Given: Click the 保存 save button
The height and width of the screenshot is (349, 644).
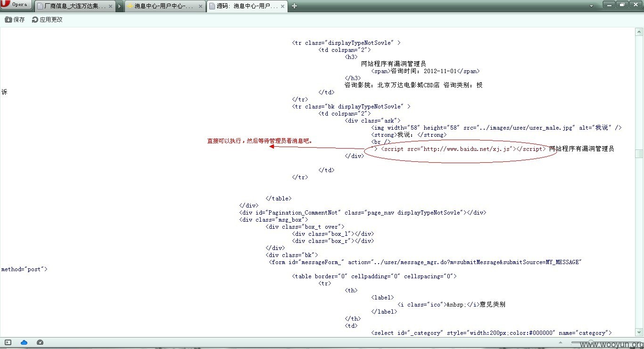Looking at the screenshot, I should click(x=15, y=20).
